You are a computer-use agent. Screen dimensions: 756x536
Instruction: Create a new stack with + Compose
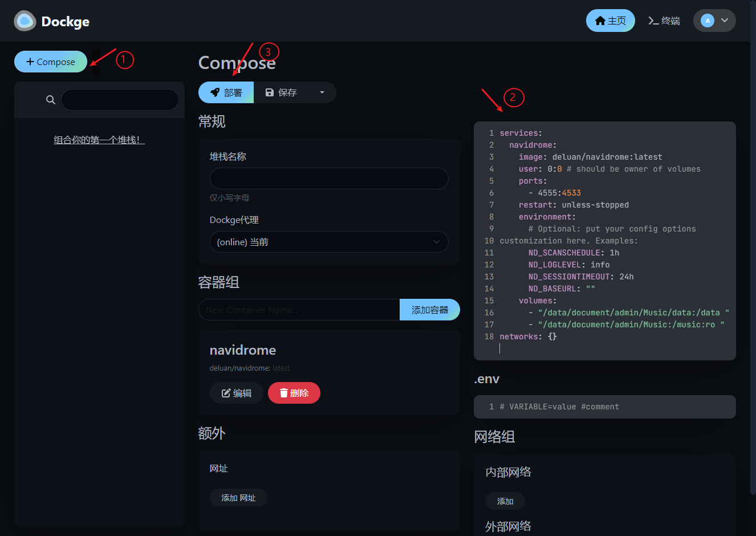pyautogui.click(x=51, y=62)
